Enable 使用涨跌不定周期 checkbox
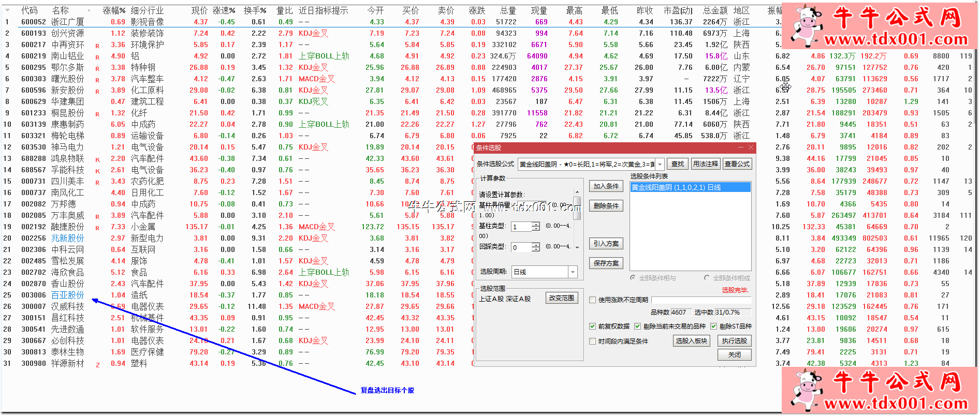Screen dimensions: 980x416 593,300
